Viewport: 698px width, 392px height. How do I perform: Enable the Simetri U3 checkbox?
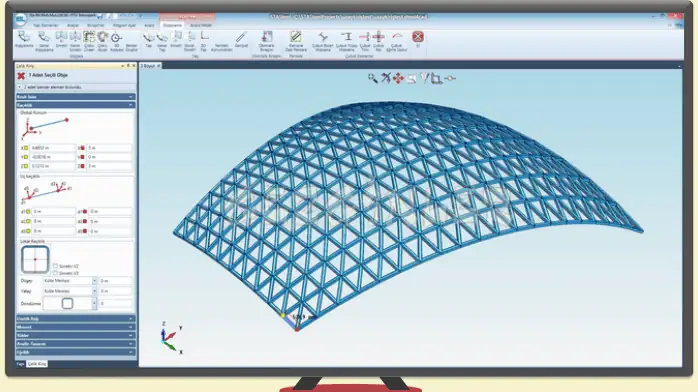55,273
